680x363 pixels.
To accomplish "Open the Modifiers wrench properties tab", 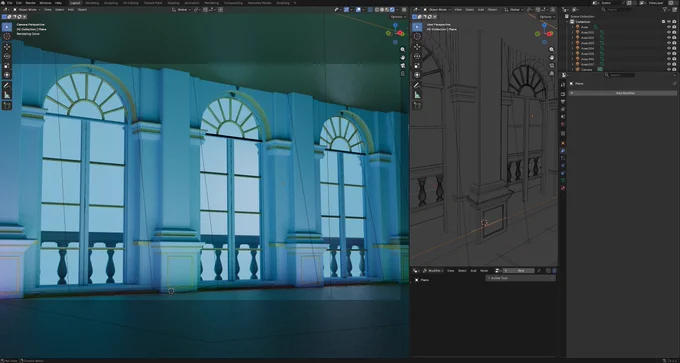I will tap(563, 150).
